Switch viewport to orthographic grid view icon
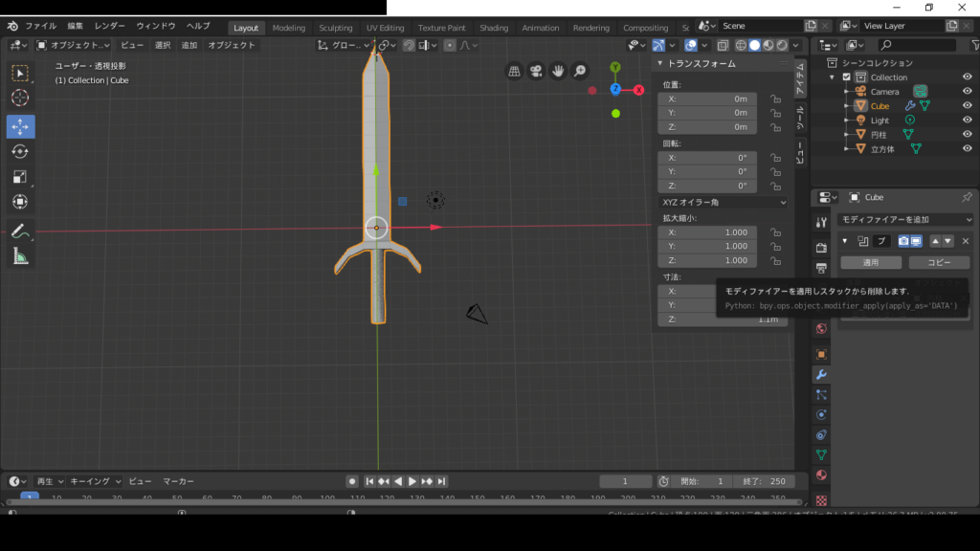The width and height of the screenshot is (980, 551). (514, 71)
